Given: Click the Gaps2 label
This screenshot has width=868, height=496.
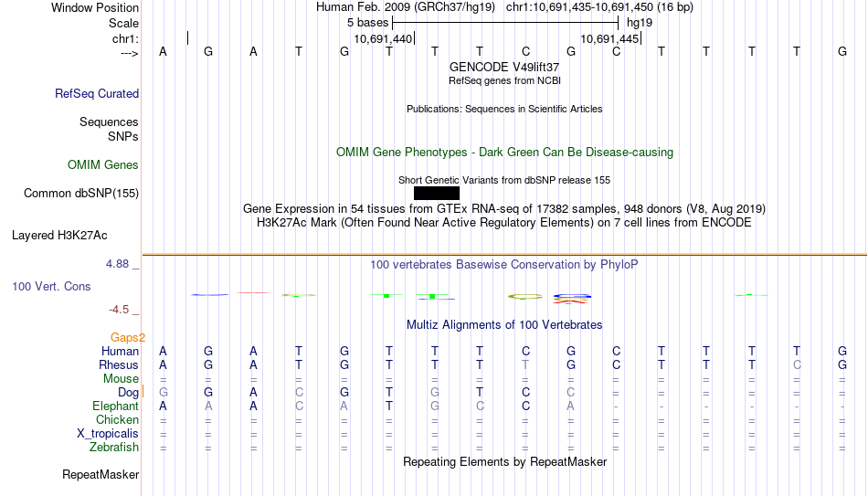Looking at the screenshot, I should [x=128, y=337].
